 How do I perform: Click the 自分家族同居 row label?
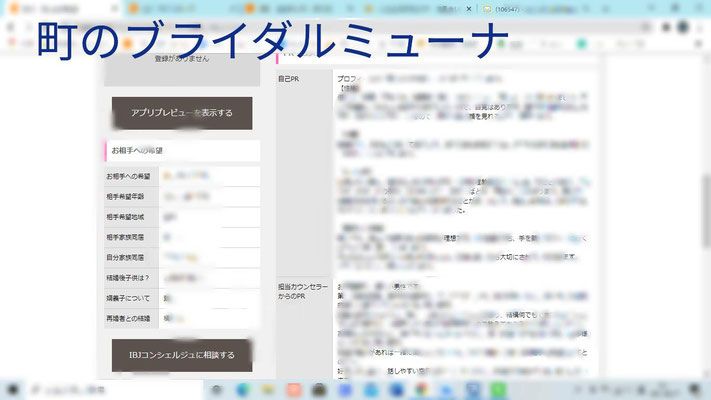pos(125,258)
